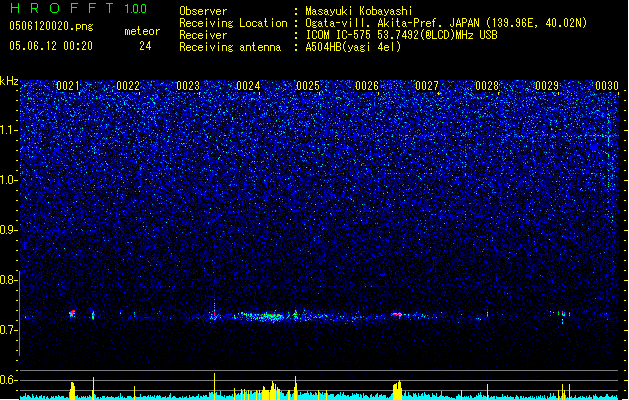Screen dimensions: 629x400
Task: Click the Receiver label
Action: pyautogui.click(x=203, y=35)
